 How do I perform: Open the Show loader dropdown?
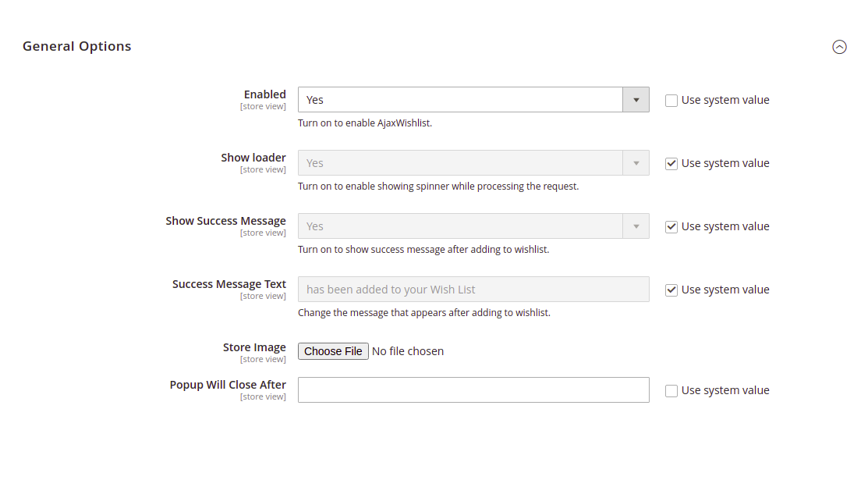(473, 163)
